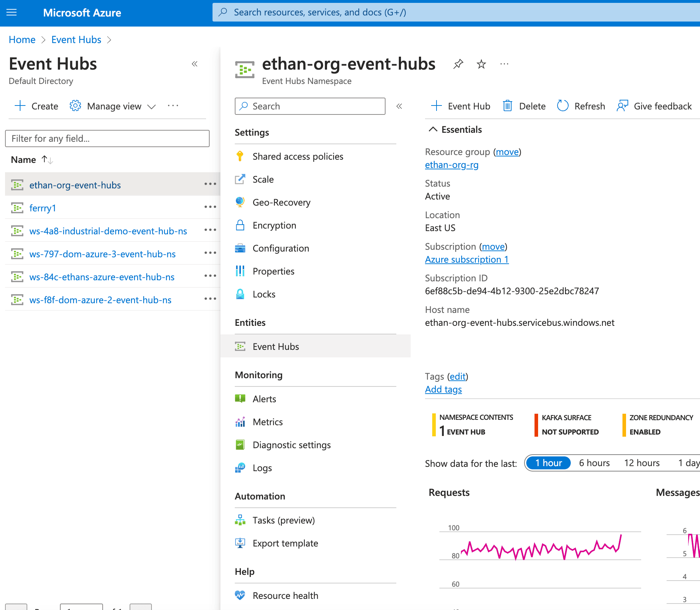This screenshot has height=610, width=700.
Task: Select ws-797-dom-azure-3-event-hub-ns namespace
Action: pyautogui.click(x=102, y=254)
